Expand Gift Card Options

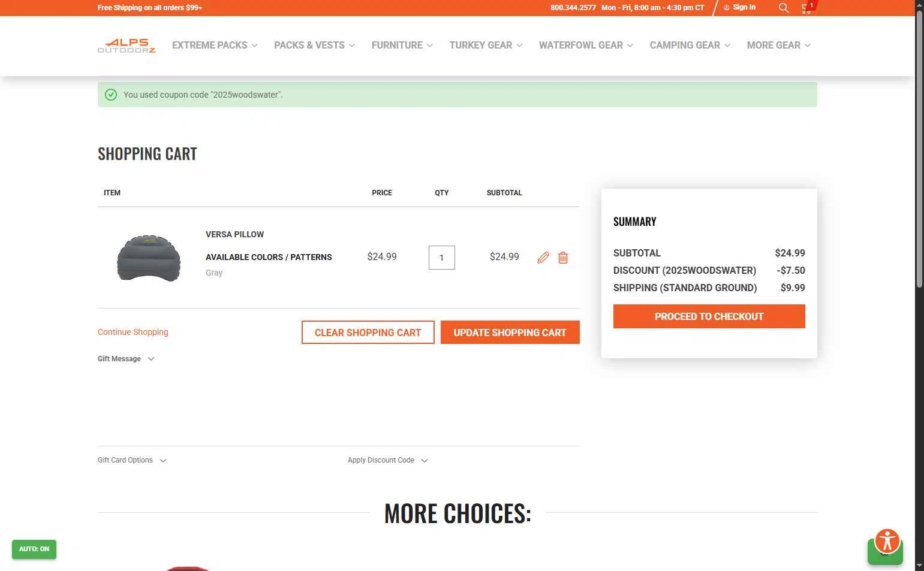coord(132,460)
